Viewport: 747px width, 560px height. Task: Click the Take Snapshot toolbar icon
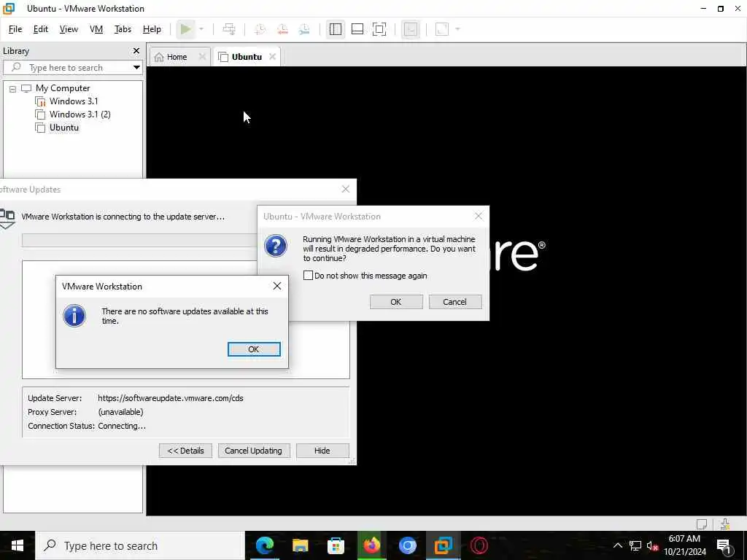260,29
